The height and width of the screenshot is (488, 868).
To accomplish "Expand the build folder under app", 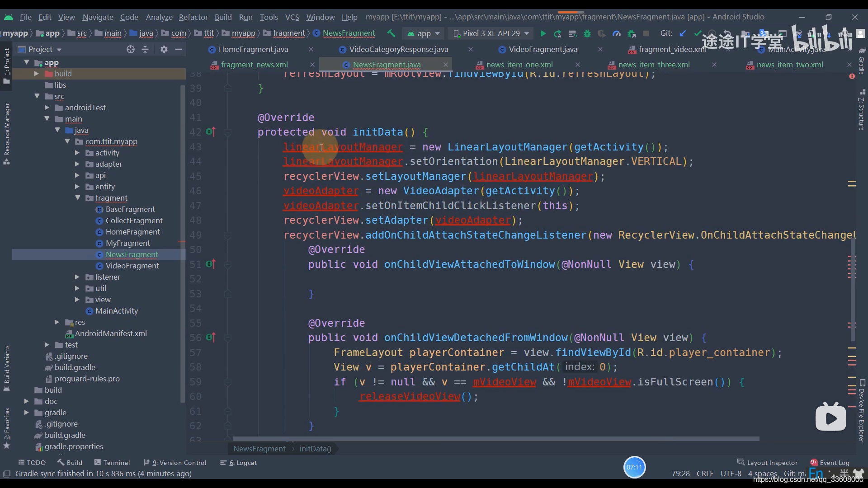I will pos(37,74).
